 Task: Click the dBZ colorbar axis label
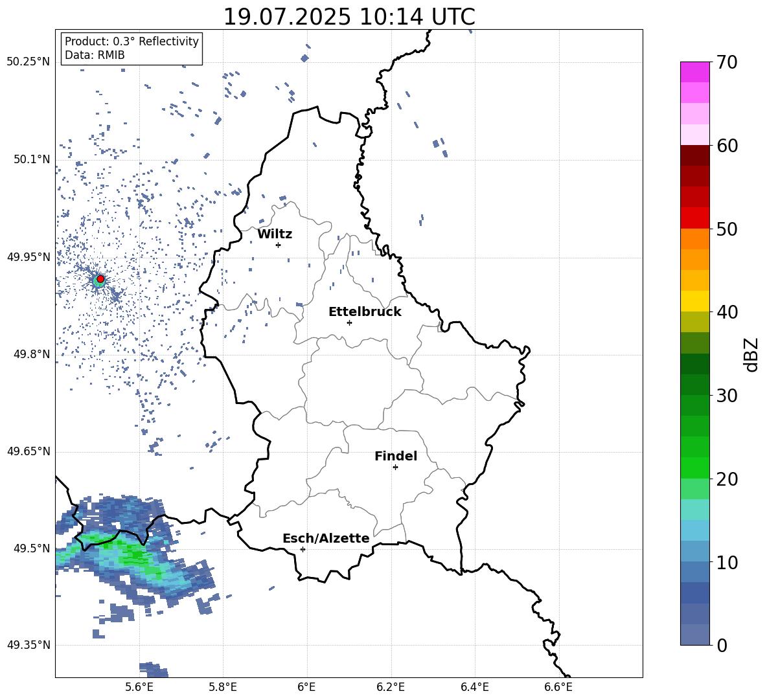point(752,354)
